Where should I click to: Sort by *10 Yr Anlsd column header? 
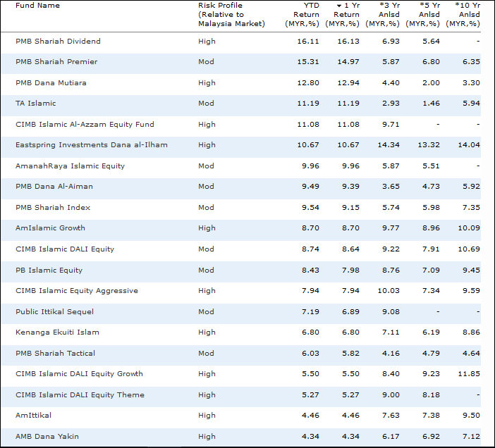coord(463,15)
